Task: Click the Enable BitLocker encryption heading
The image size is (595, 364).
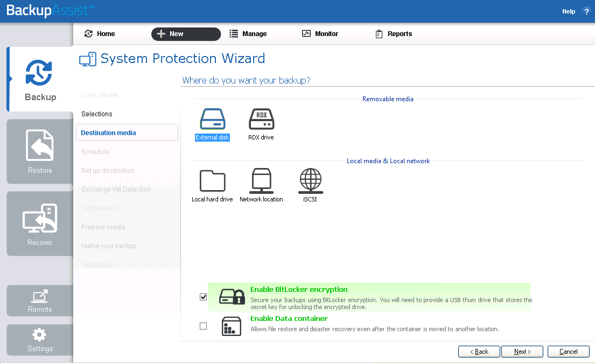Action: coord(299,289)
